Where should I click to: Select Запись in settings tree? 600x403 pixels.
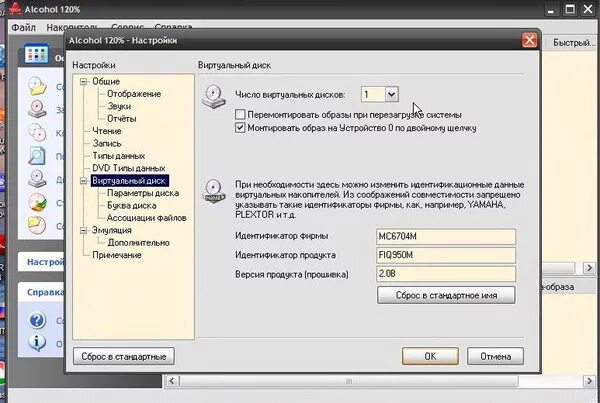pyautogui.click(x=107, y=144)
